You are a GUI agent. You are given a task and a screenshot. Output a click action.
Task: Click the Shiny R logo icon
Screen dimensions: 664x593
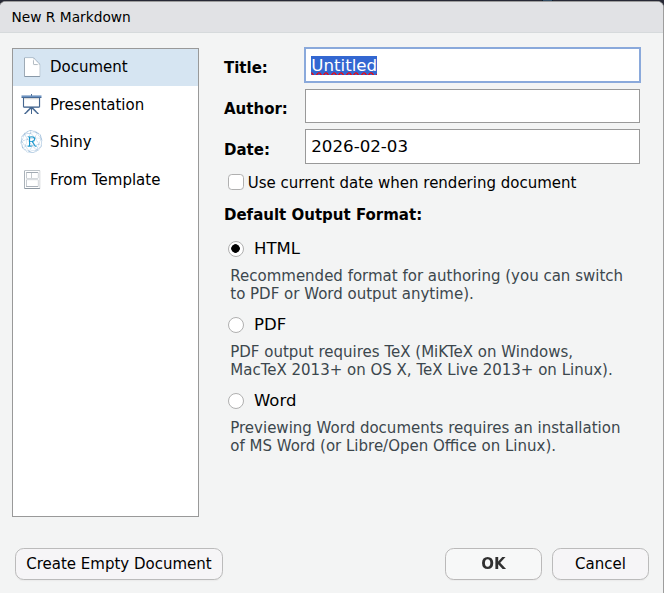[32, 142]
